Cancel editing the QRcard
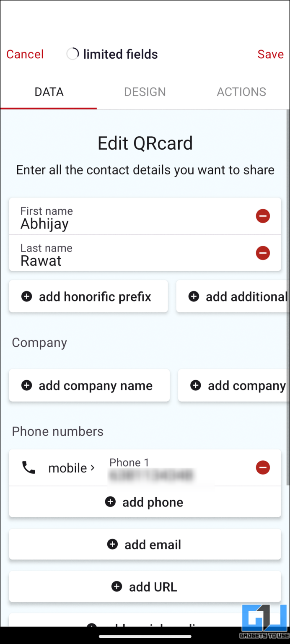This screenshot has height=644, width=290. [x=25, y=54]
